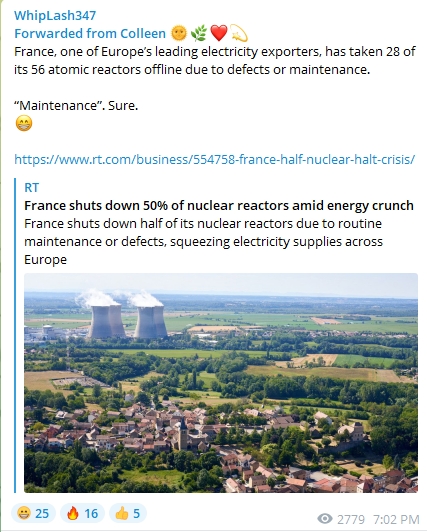Screen dimensions: 427x532
Task: Click the red heart emoji after Colleen
Action: click(218, 33)
